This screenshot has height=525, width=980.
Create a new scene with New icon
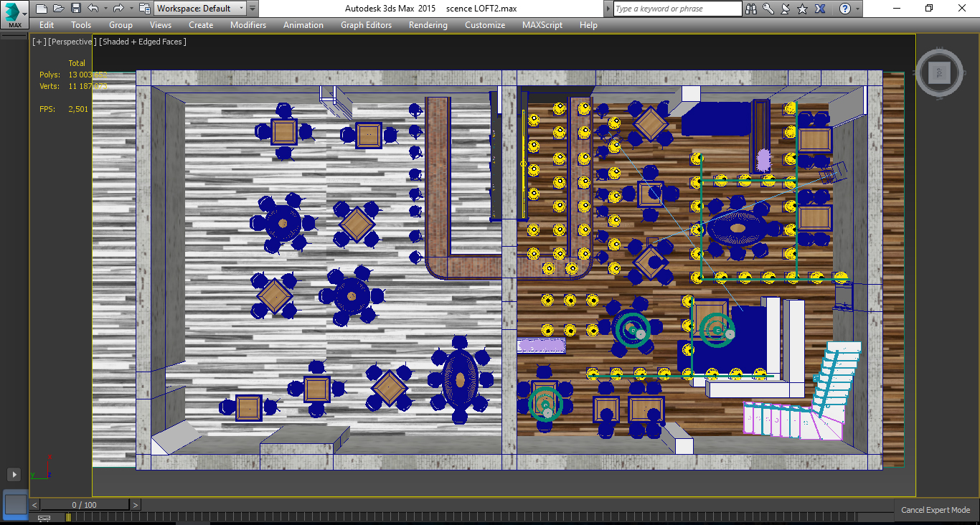tap(41, 9)
